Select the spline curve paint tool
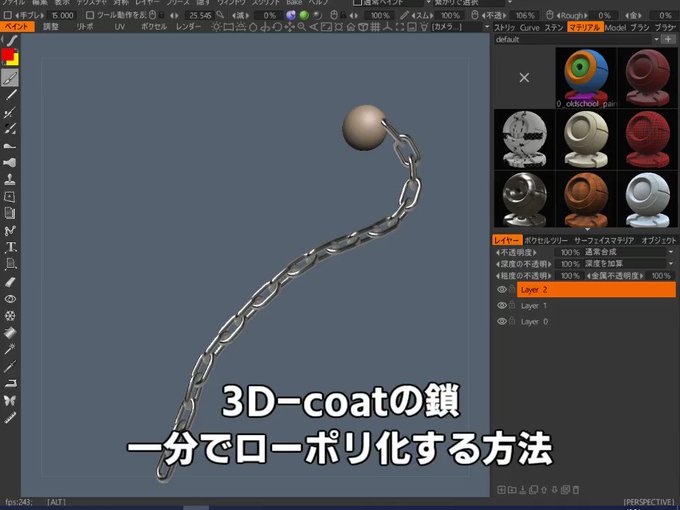 (x=10, y=231)
